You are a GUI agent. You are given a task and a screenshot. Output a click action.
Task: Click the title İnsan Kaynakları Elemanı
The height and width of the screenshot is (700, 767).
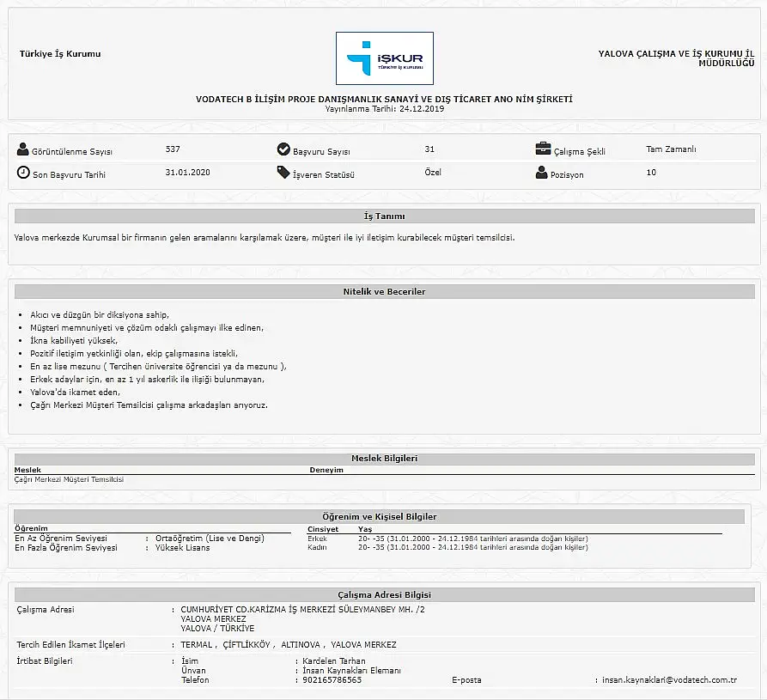351,670
